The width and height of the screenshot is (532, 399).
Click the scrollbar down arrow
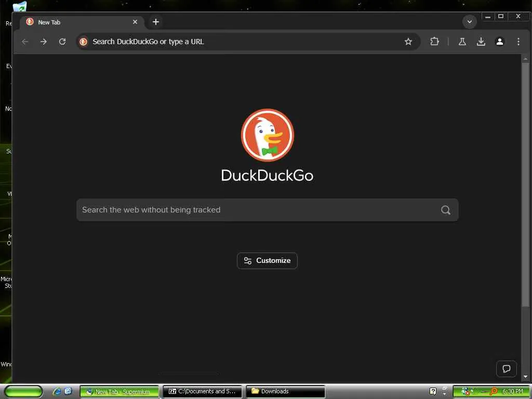[525, 377]
